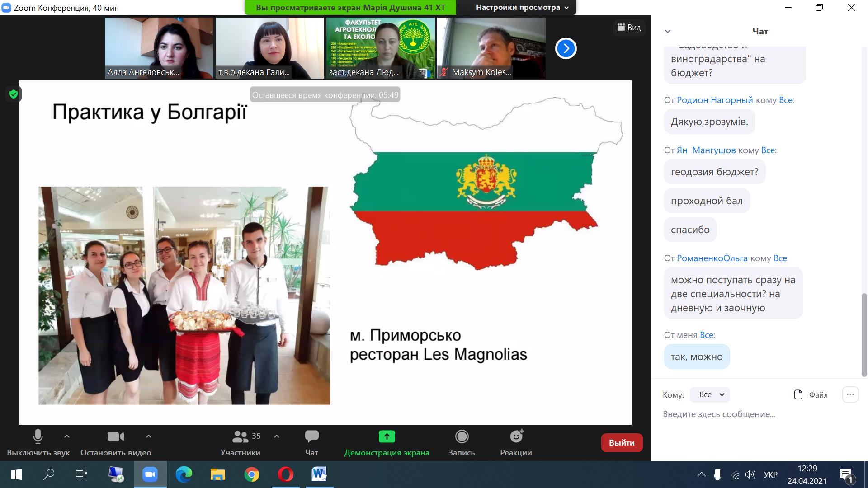This screenshot has width=868, height=488.
Task: Leave meeting with red Выйти button
Action: (x=622, y=443)
